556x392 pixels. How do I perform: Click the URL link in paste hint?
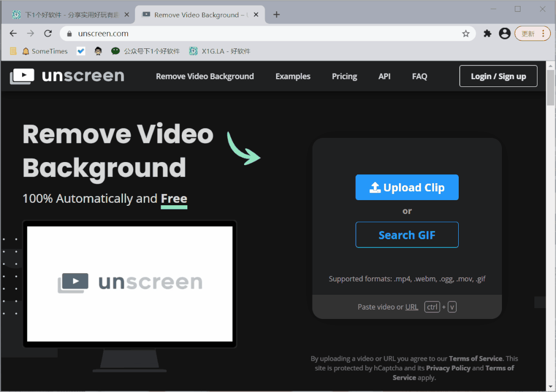point(412,307)
